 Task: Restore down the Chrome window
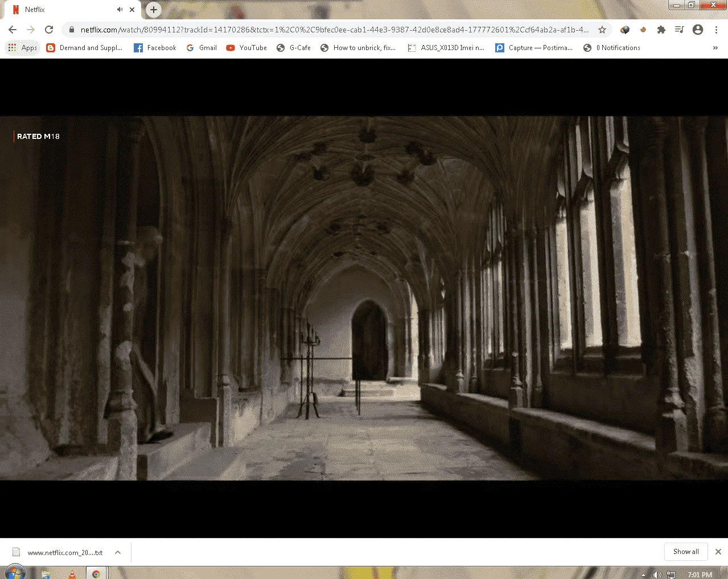tap(691, 5)
